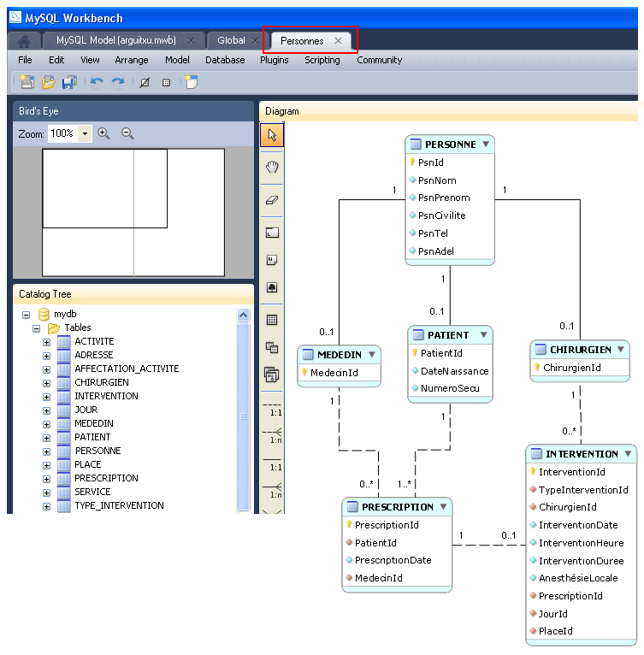Collapse the INTERVENTION table in diagram

(628, 454)
